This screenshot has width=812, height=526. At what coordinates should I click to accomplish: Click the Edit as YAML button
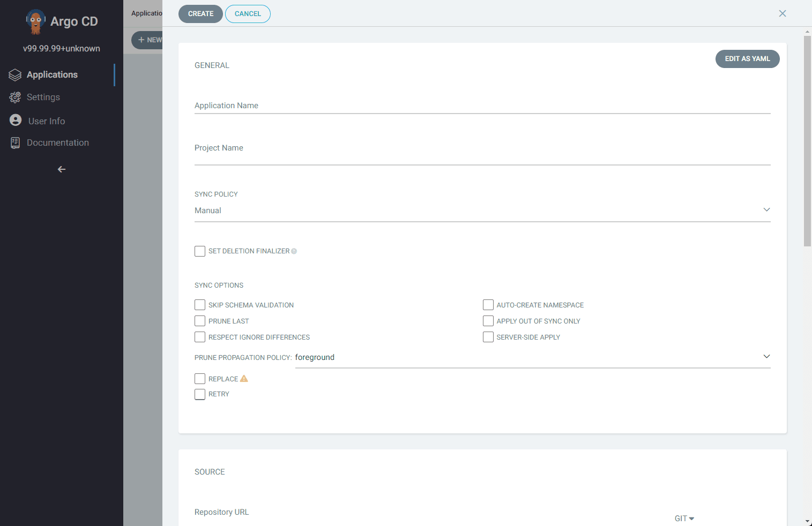click(x=747, y=59)
